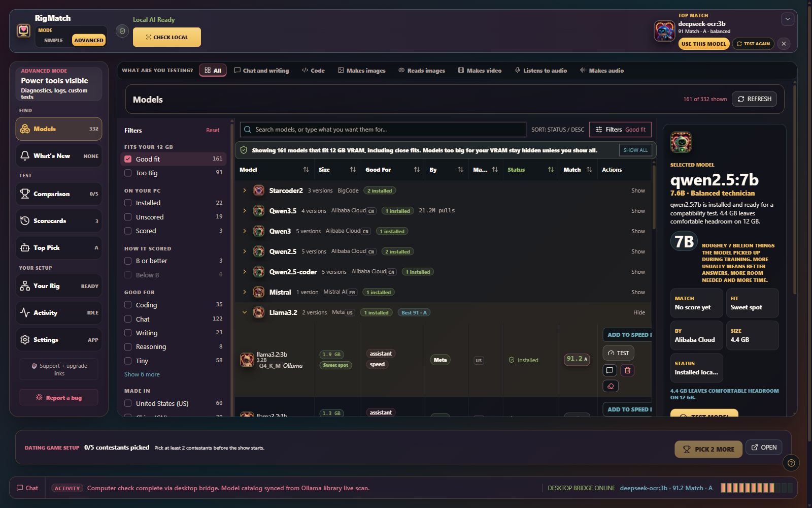Viewport: 812px width, 508px height.
Task: Tick the Reasoning filter checkbox
Action: pos(128,346)
